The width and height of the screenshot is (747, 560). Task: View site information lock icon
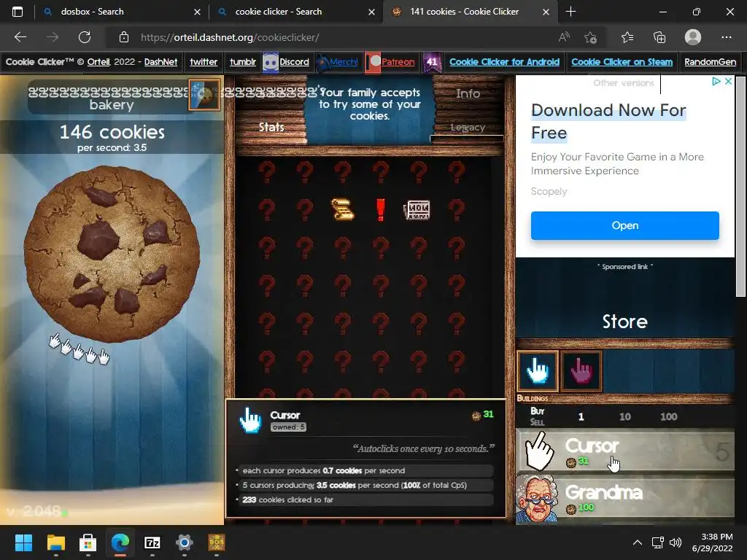pyautogui.click(x=124, y=37)
